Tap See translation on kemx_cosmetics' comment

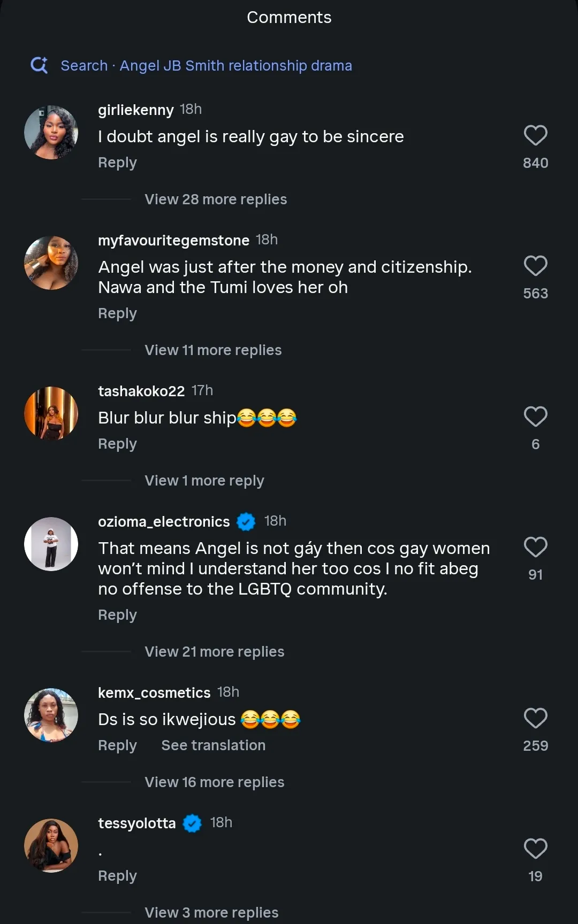point(213,745)
